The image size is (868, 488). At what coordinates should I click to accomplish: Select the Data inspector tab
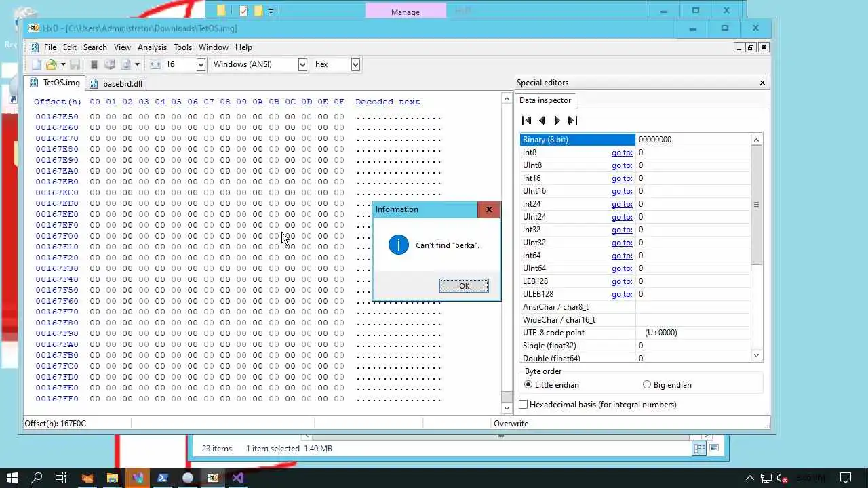click(x=545, y=100)
